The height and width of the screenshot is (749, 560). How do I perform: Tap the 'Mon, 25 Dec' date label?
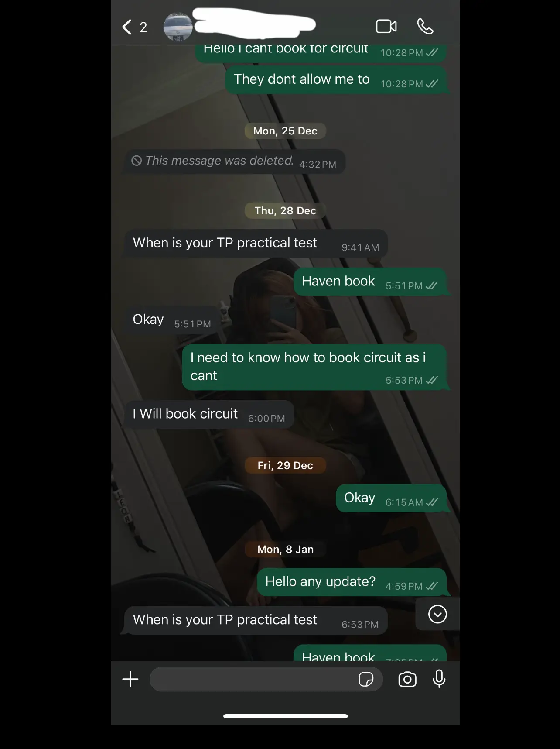(x=285, y=131)
